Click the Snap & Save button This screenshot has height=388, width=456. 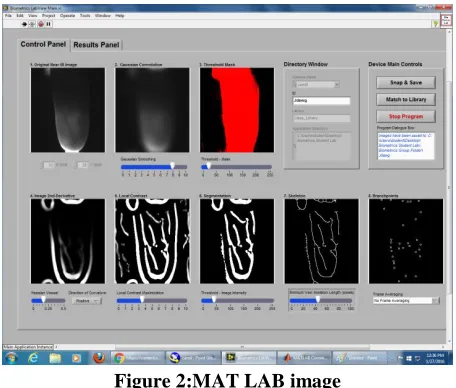(x=406, y=82)
